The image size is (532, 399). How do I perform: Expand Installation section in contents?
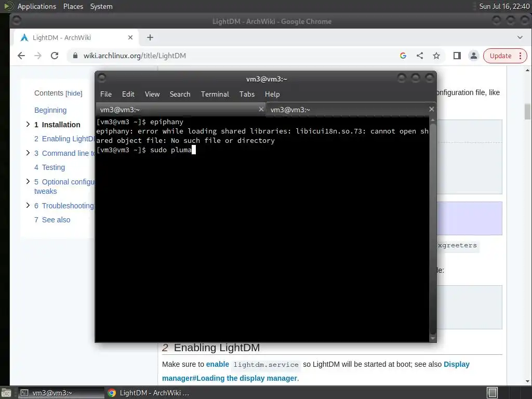[28, 125]
